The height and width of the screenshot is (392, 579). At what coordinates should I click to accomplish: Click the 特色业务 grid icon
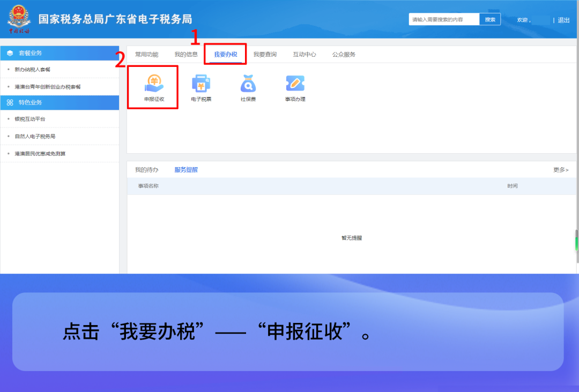click(10, 102)
